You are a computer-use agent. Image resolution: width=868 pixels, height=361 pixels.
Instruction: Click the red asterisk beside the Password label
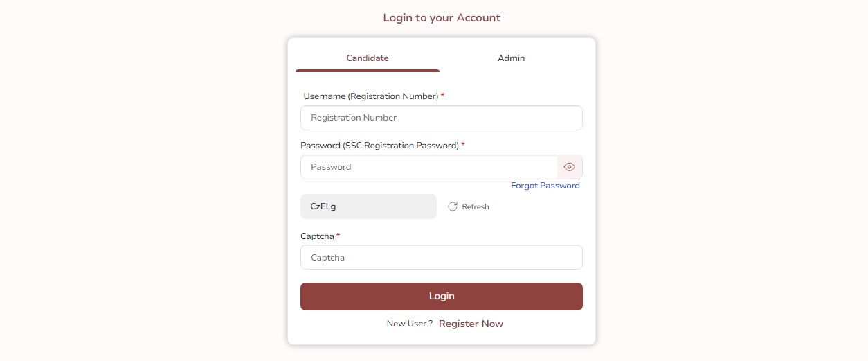[463, 145]
